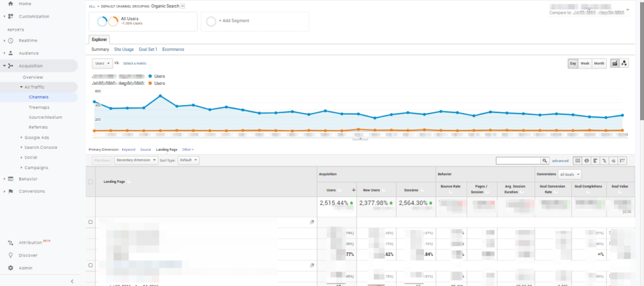Open first landing page in new window
This screenshot has width=644, height=286.
[312, 222]
